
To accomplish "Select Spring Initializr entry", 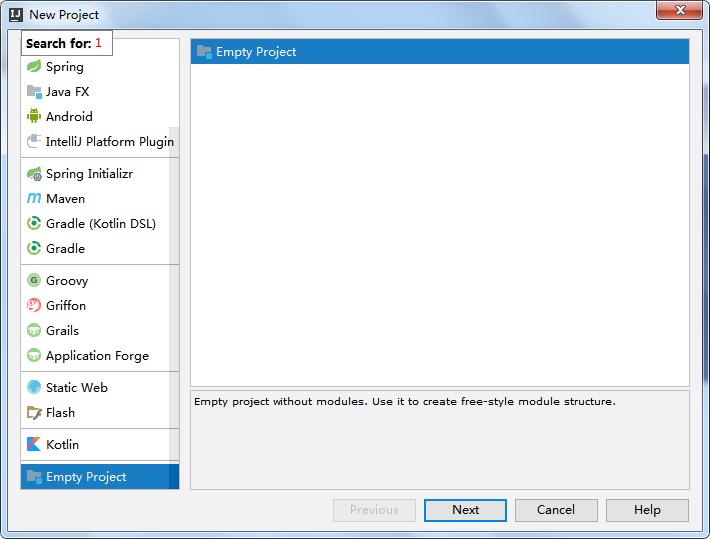I will point(100,173).
